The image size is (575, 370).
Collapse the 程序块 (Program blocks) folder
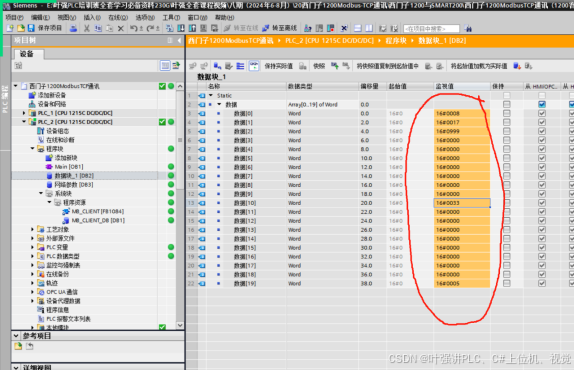(x=33, y=149)
